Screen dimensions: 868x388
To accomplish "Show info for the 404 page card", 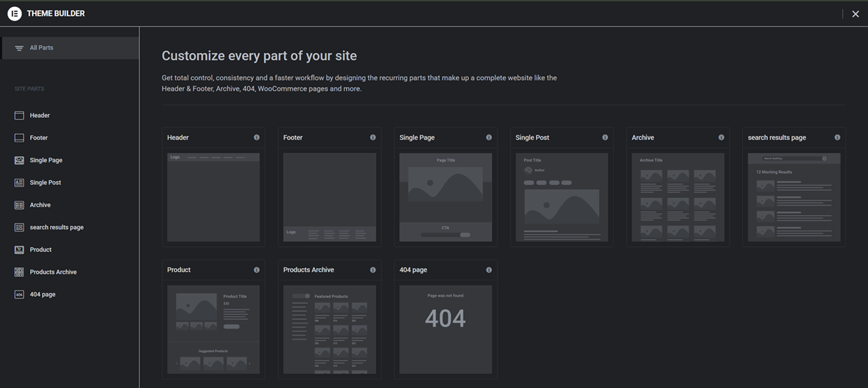I will tap(489, 270).
